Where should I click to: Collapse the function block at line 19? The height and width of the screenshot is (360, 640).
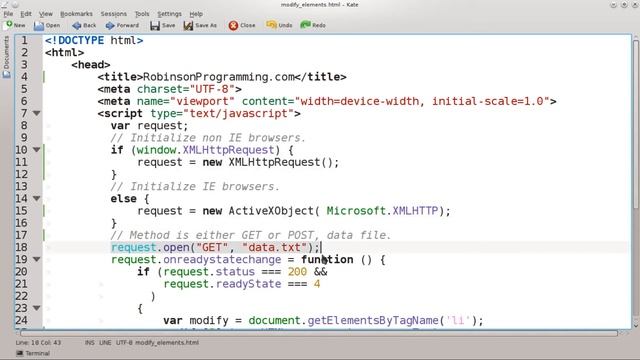pos(37,259)
